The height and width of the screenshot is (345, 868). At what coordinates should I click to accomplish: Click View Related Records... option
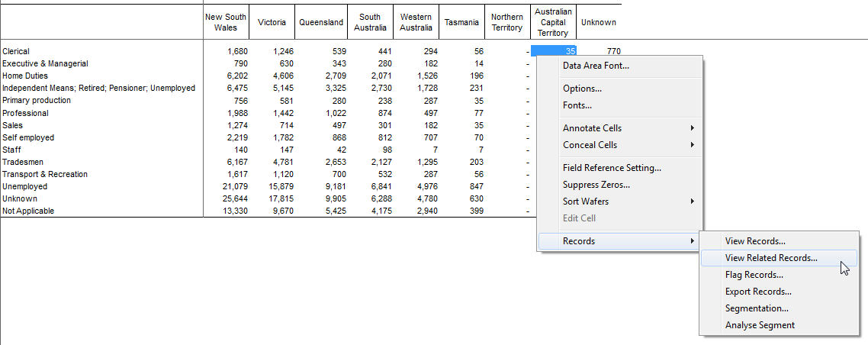click(770, 258)
